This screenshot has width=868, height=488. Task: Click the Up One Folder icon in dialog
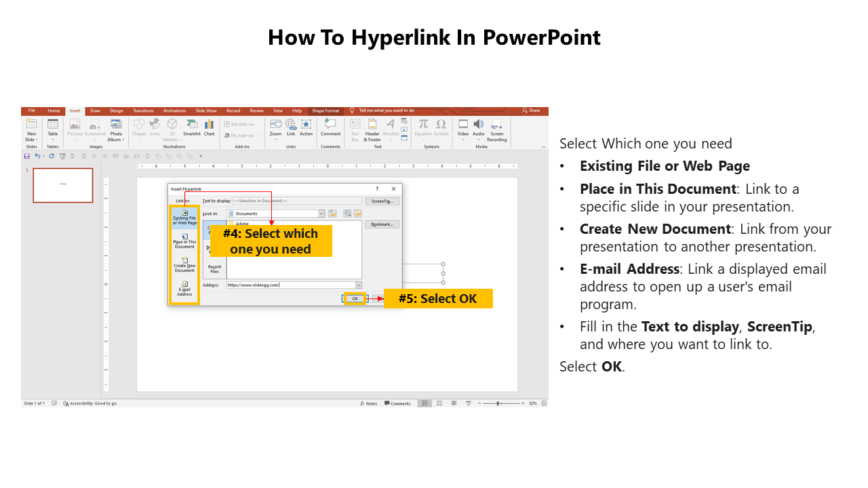coord(332,213)
